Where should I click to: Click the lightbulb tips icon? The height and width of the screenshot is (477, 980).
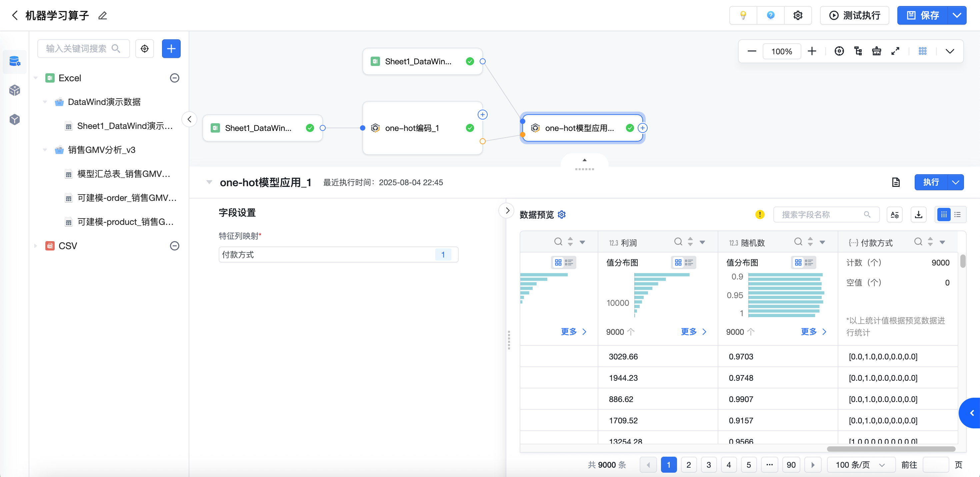(743, 15)
